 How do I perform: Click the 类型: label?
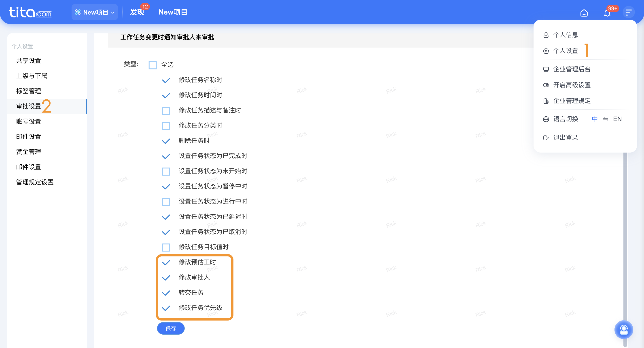point(131,64)
